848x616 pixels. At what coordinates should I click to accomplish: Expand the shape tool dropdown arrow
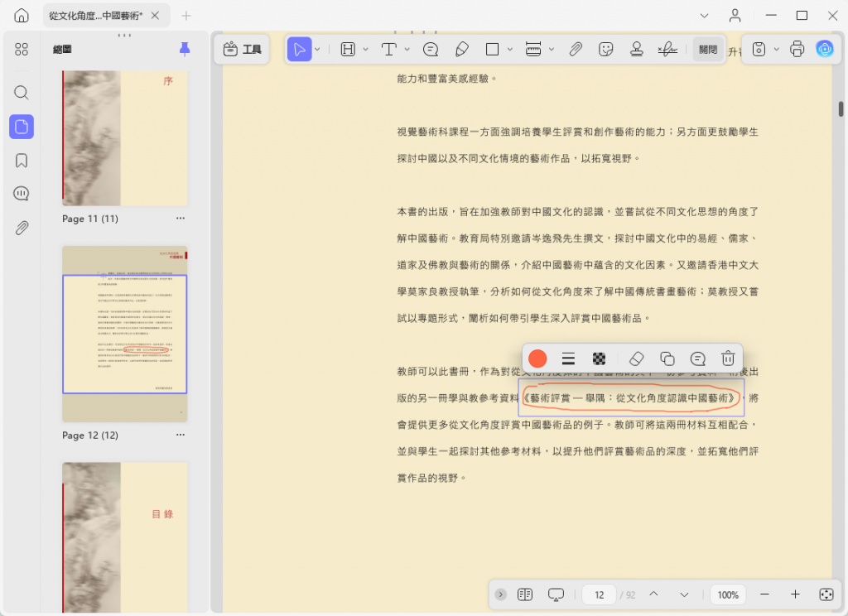(x=510, y=49)
